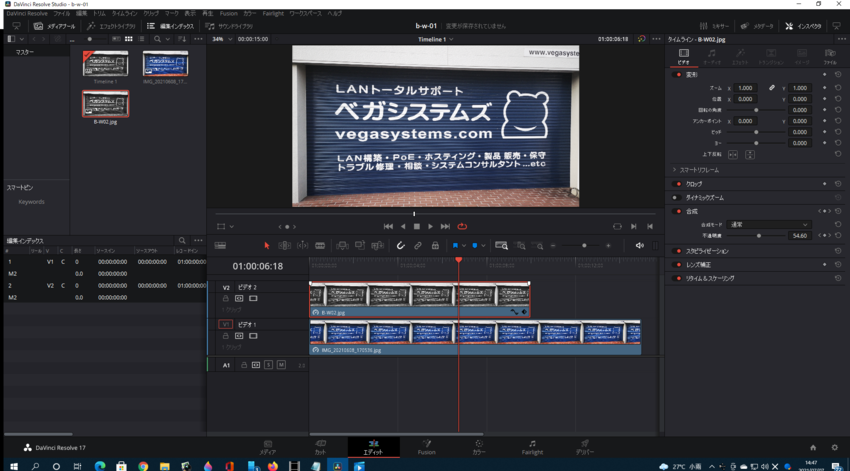850x471 pixels.
Task: Jump to first frame button
Action: (388, 227)
